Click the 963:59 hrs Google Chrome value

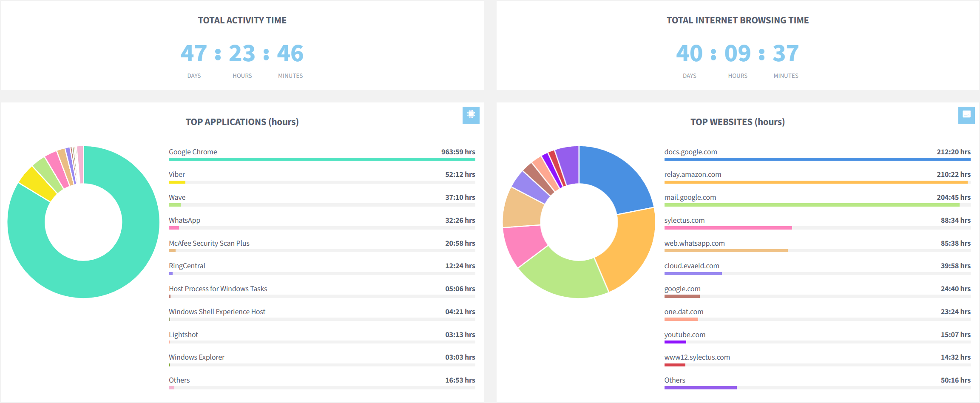tap(458, 152)
